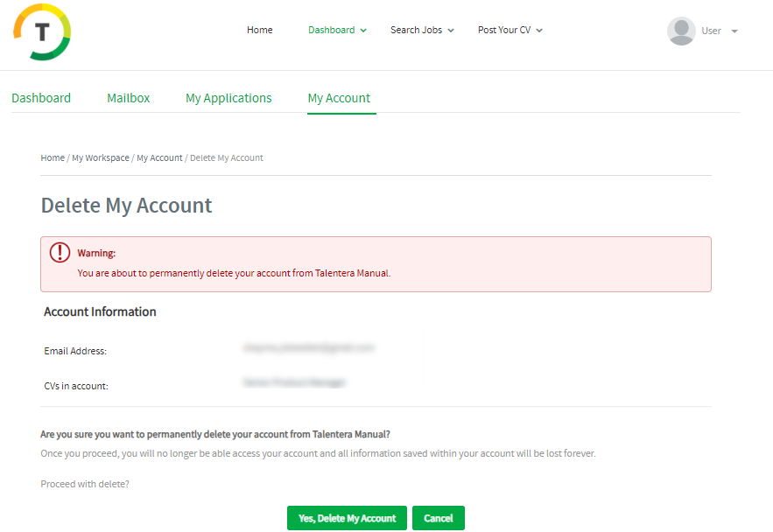
Task: Open the Post Your CV dropdown arrow
Action: (539, 31)
